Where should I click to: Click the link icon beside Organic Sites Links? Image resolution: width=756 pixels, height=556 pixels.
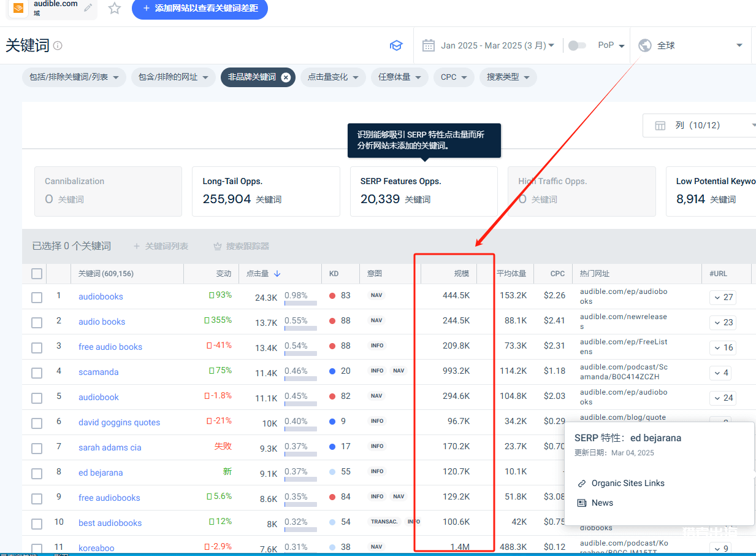(x=582, y=484)
